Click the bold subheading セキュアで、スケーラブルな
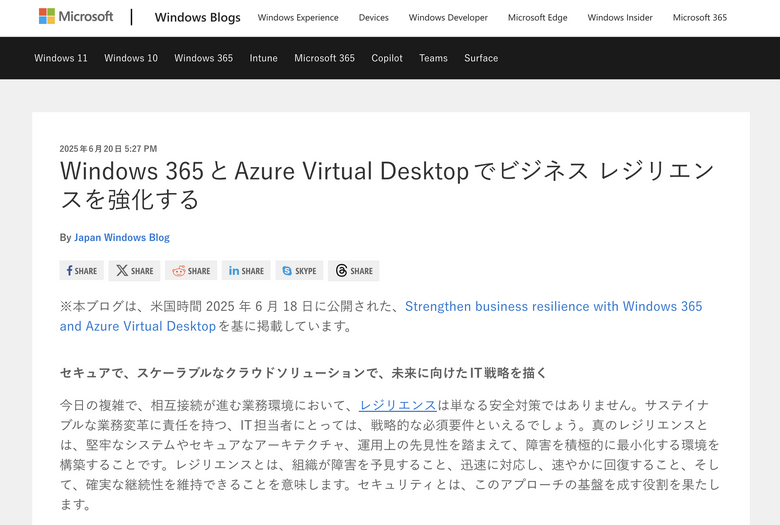780x525 pixels. point(303,373)
